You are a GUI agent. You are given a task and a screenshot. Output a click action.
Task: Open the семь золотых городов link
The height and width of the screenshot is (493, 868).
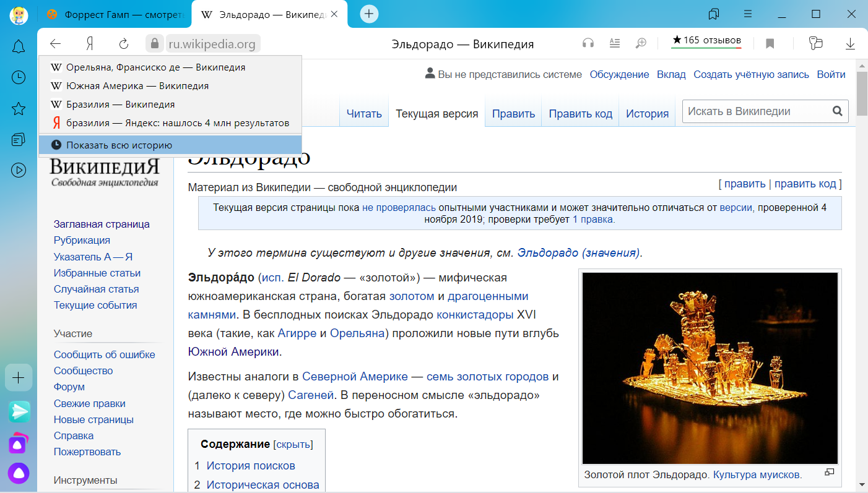point(487,377)
